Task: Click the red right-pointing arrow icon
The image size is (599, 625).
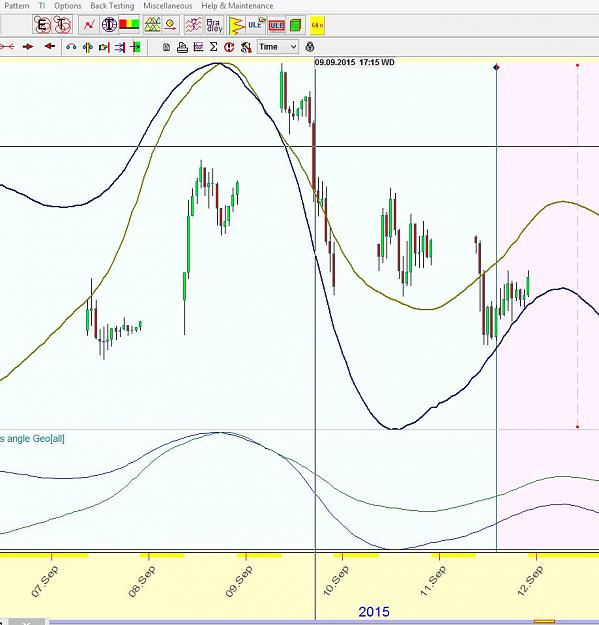Action: 28,47
